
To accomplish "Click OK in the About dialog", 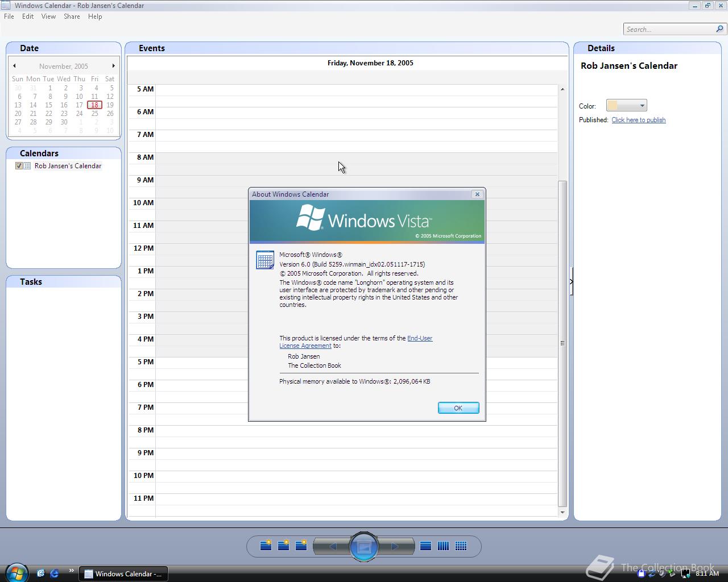I will 458,408.
